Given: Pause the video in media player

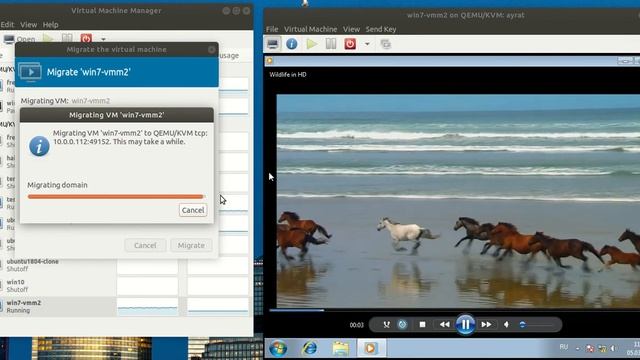Looking at the screenshot, I should tap(465, 324).
